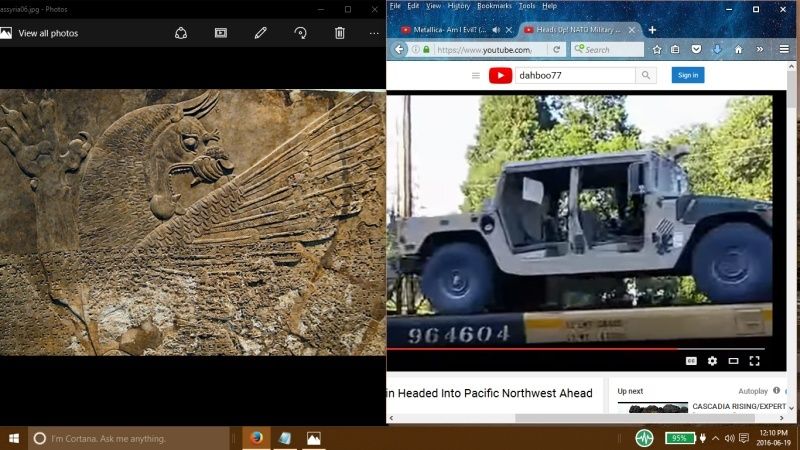
Task: Open the Help menu in Firefox
Action: (549, 6)
